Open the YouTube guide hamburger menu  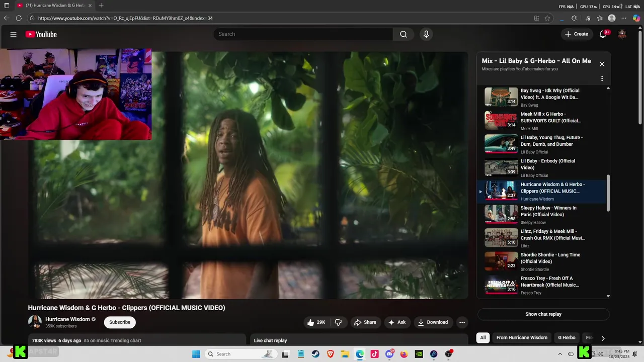14,34
